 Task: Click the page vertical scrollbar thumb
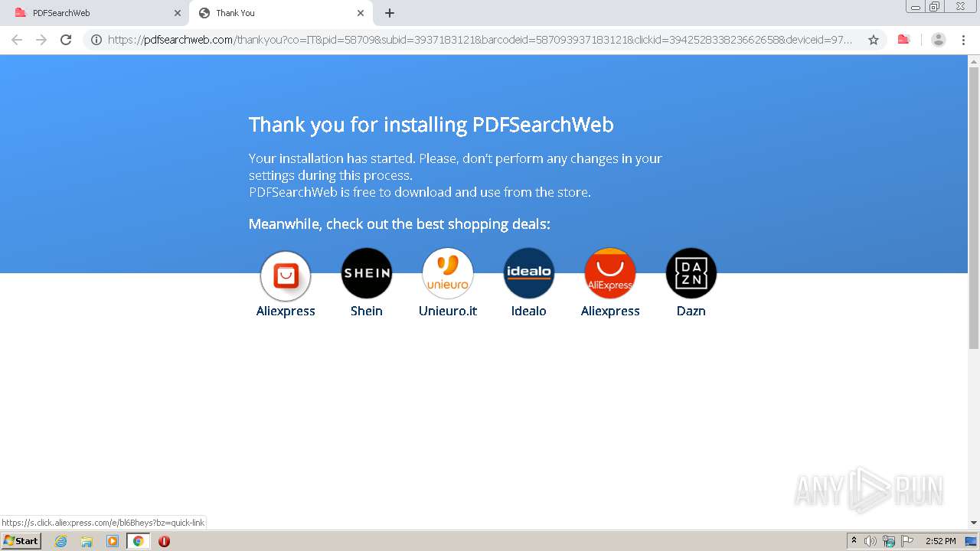[x=974, y=209]
